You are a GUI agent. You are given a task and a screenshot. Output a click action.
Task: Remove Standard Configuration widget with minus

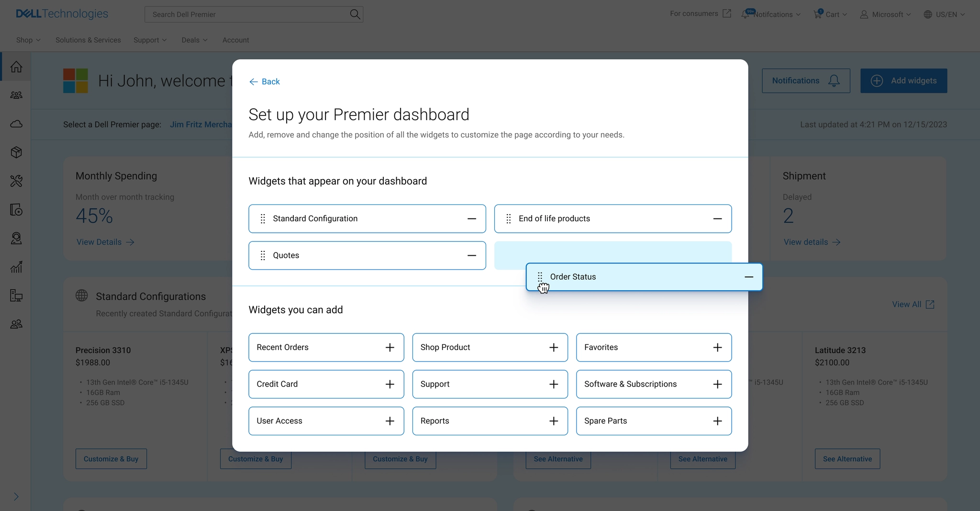(472, 219)
